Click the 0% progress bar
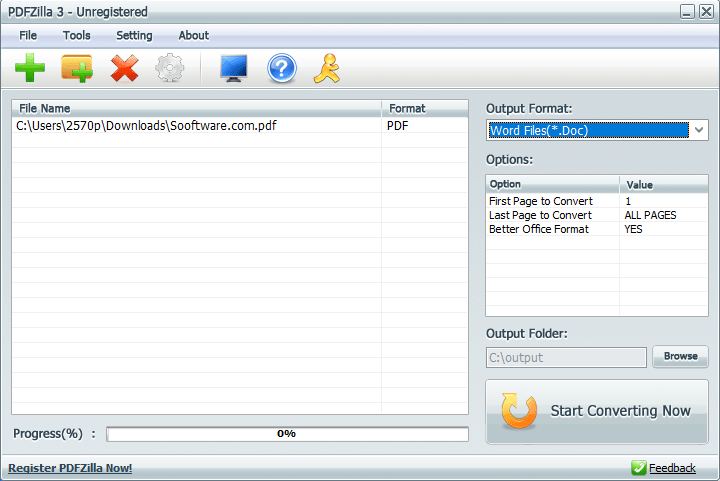Image resolution: width=720 pixels, height=481 pixels. 287,434
